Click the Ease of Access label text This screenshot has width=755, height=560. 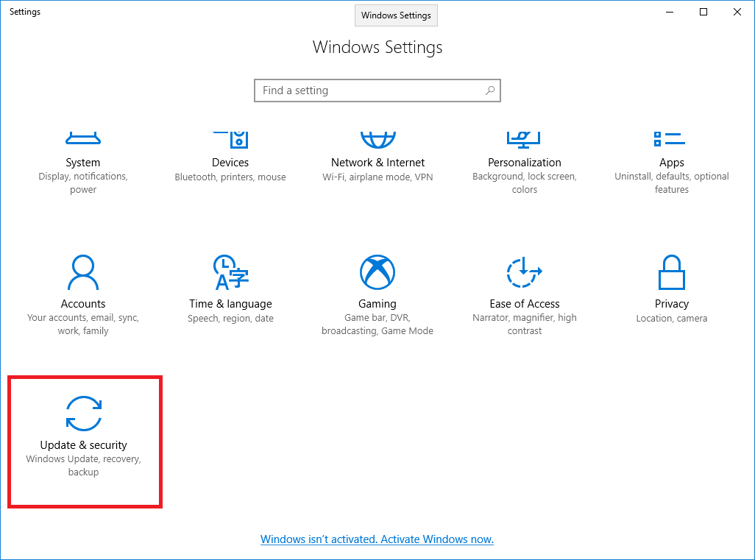pos(525,304)
